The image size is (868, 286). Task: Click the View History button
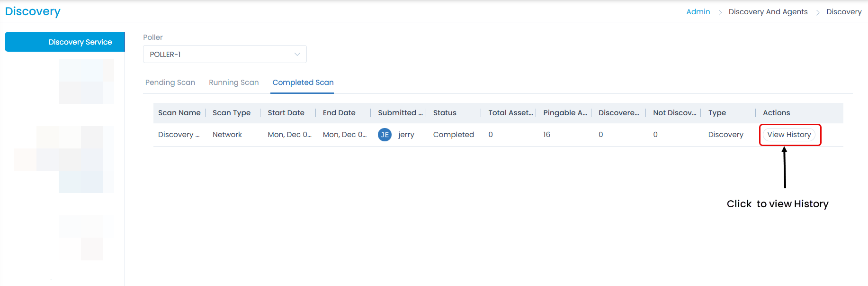click(789, 135)
